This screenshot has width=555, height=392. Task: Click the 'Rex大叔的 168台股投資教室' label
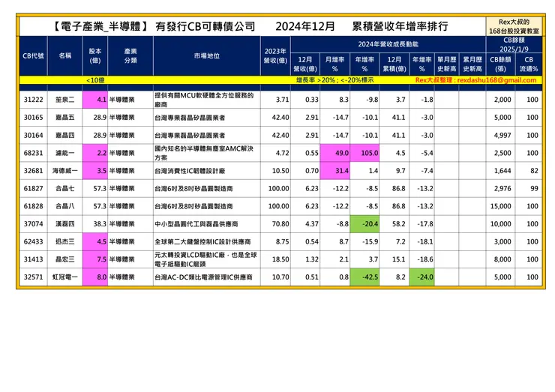coord(514,26)
